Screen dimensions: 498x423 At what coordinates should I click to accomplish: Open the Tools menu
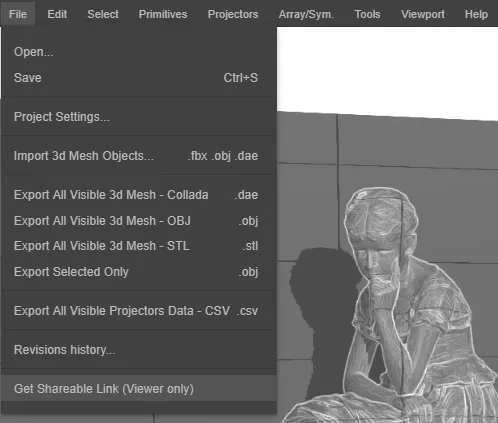coord(367,14)
